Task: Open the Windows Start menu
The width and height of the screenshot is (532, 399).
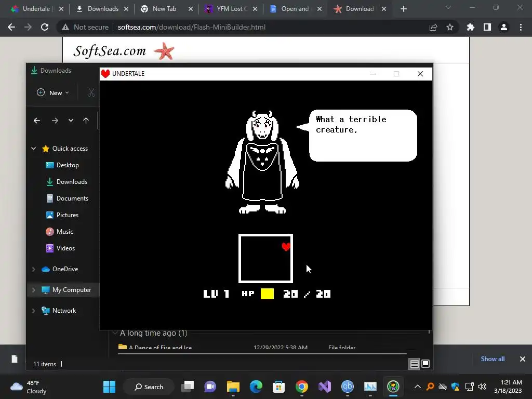Action: pyautogui.click(x=109, y=387)
